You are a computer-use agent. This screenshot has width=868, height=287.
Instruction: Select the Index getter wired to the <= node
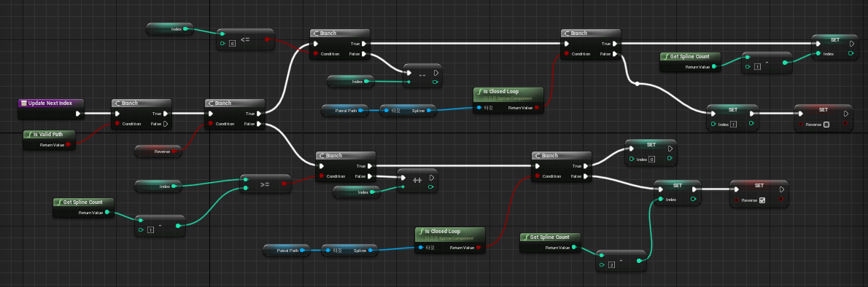click(170, 28)
